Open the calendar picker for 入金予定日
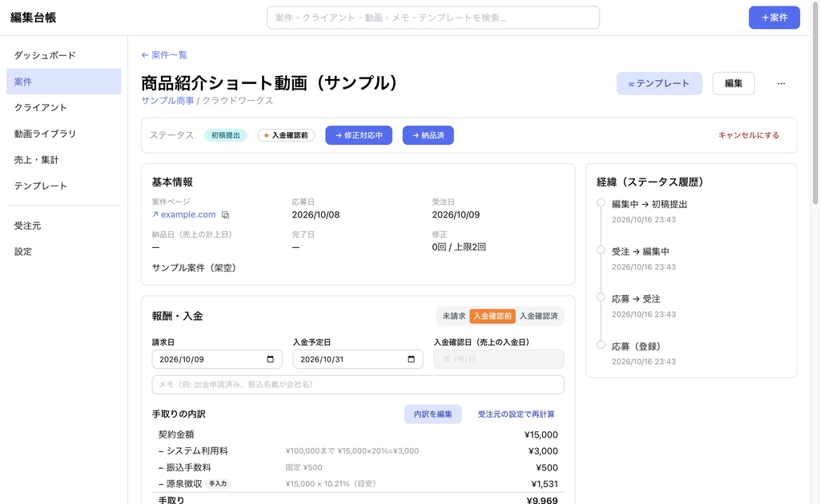820x504 pixels. click(411, 359)
